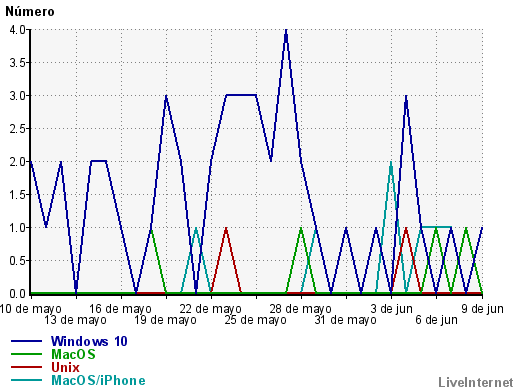The image size is (520, 392).
Task: Click the Windows 10 legend label
Action: click(x=89, y=341)
